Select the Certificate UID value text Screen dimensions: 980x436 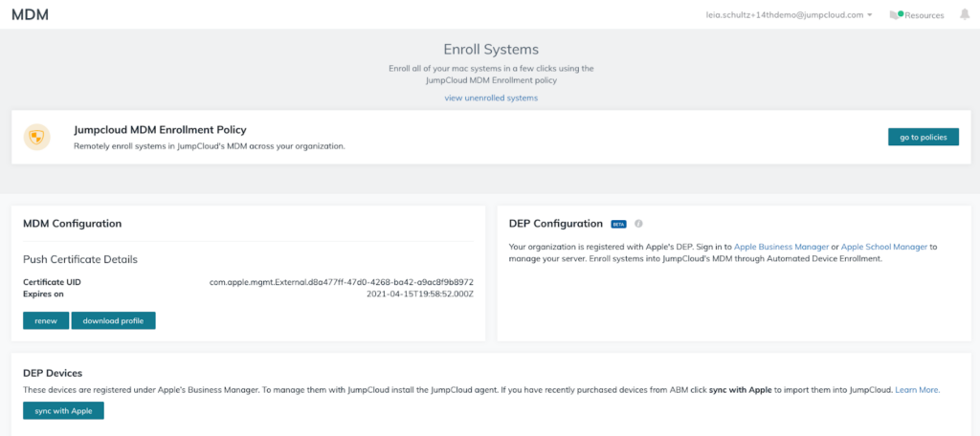pos(342,282)
